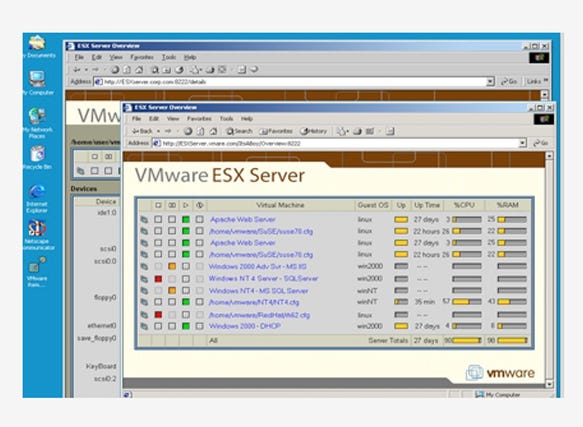The width and height of the screenshot is (583, 427).
Task: Click Server Totals %CPU bar
Action: (x=467, y=340)
